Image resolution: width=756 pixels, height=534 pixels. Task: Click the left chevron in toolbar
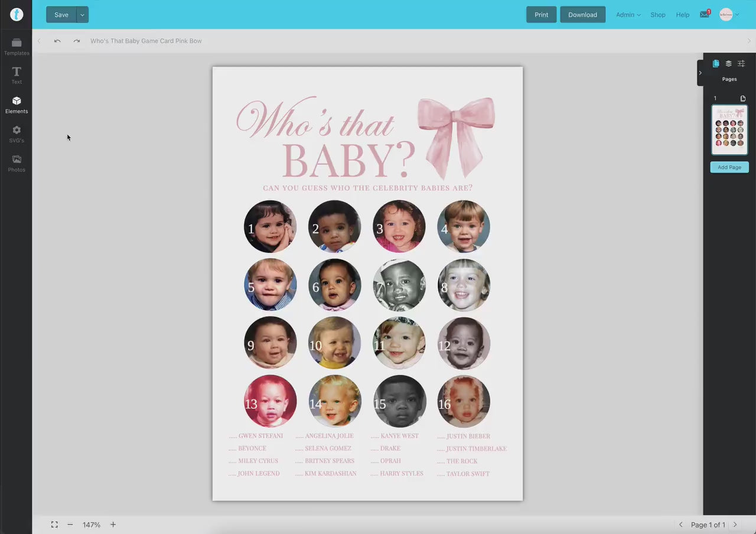[39, 41]
